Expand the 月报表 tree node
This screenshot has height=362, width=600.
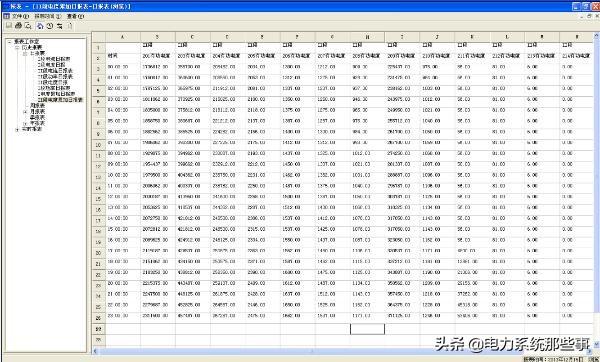point(25,111)
